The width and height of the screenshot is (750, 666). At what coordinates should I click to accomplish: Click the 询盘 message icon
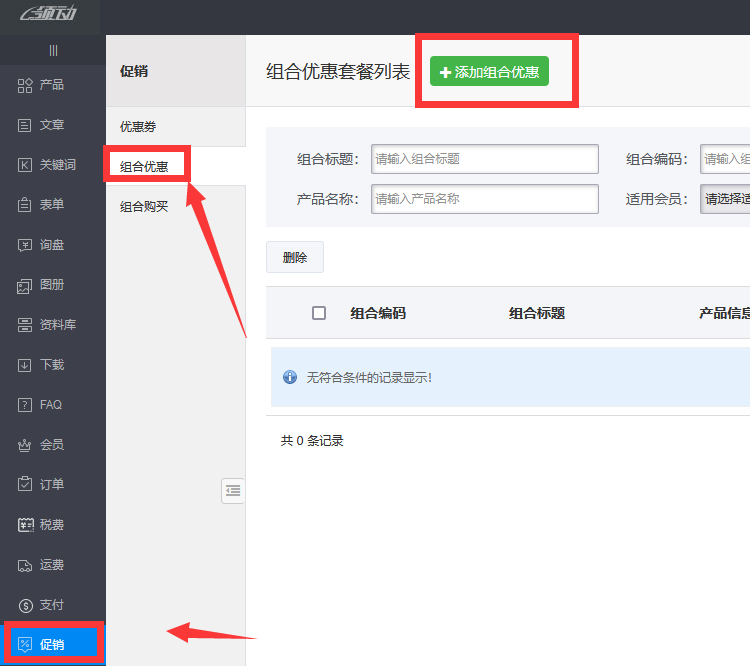coord(25,245)
